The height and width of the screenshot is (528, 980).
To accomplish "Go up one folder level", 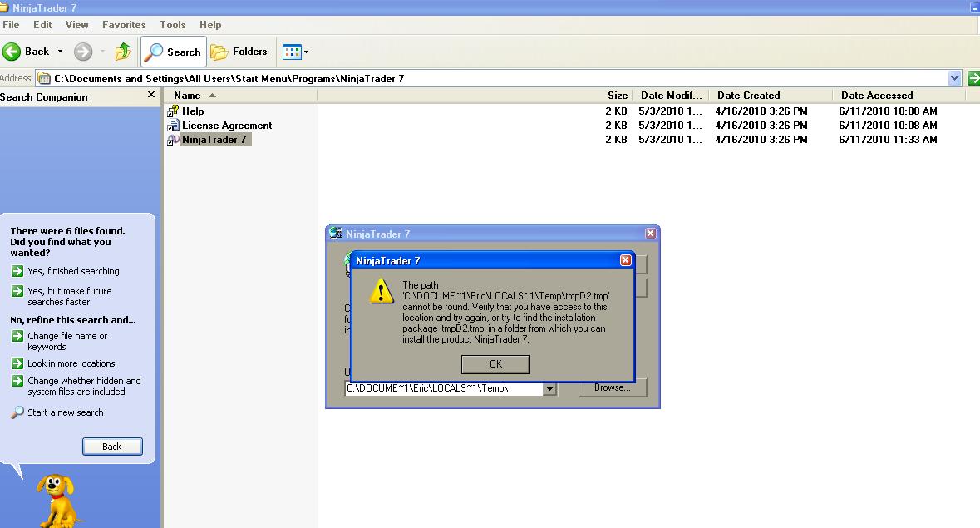I will coord(122,52).
